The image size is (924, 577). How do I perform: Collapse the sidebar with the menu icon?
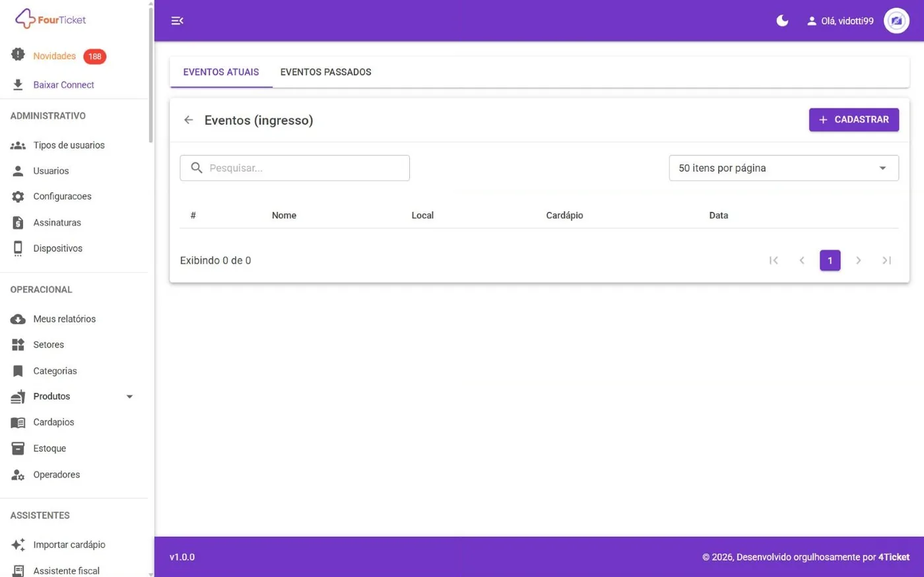tap(177, 20)
